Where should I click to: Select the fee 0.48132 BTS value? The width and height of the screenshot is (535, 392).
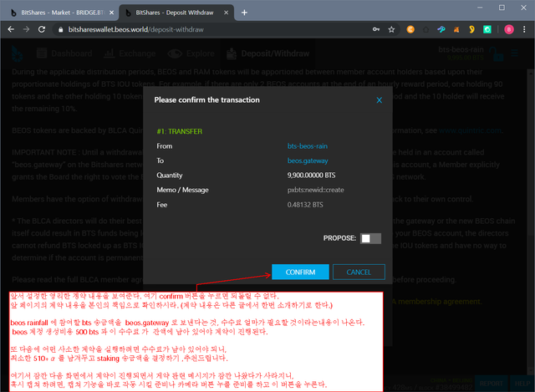(305, 205)
